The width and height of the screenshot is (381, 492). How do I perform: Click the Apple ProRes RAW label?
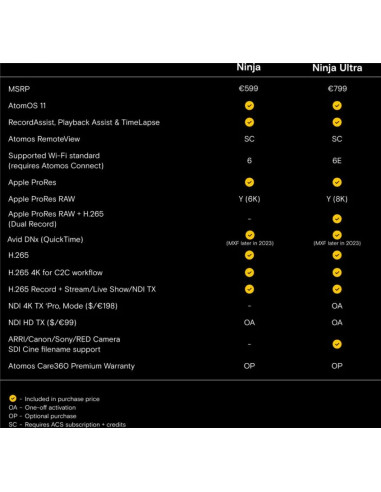tap(42, 199)
